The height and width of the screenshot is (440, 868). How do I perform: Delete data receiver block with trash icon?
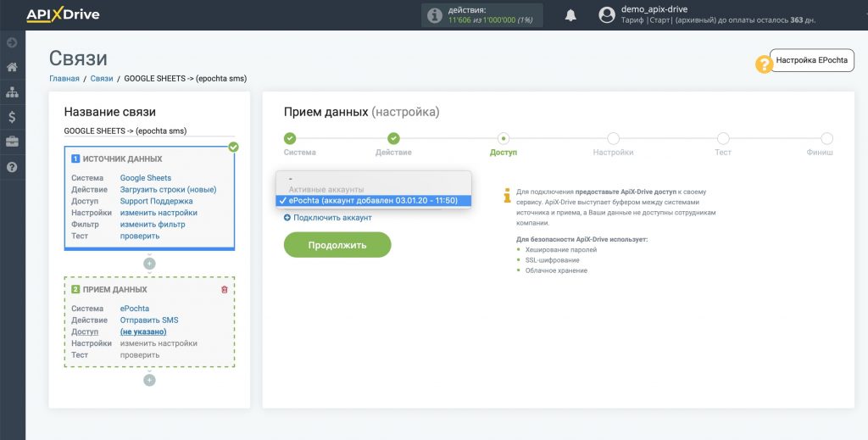(224, 289)
